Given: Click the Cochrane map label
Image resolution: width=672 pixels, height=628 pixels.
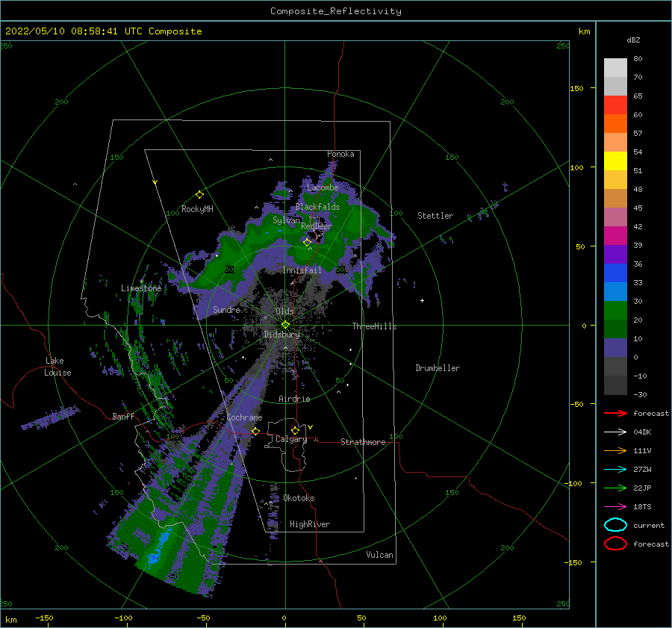Looking at the screenshot, I should pyautogui.click(x=244, y=417).
